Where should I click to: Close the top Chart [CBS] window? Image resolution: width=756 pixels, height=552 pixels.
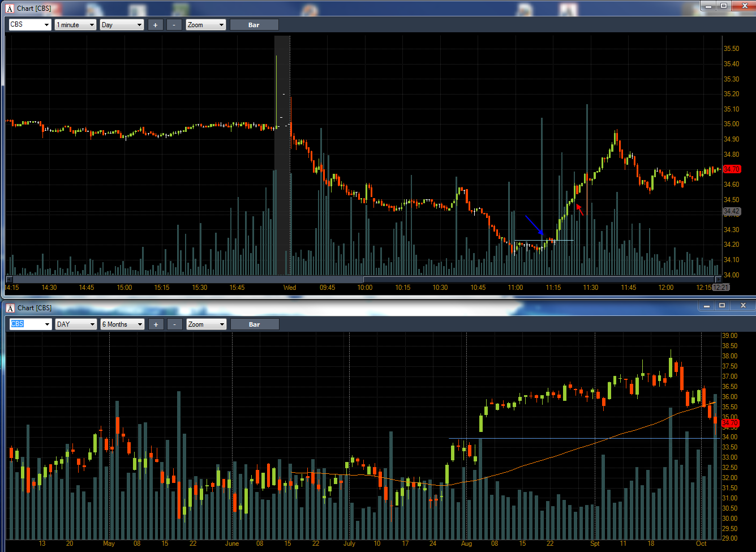743,6
